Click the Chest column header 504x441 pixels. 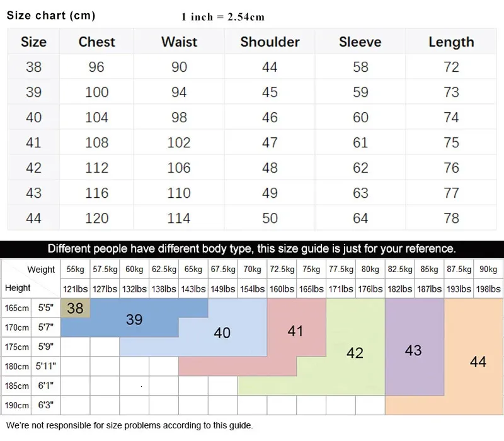tap(96, 42)
